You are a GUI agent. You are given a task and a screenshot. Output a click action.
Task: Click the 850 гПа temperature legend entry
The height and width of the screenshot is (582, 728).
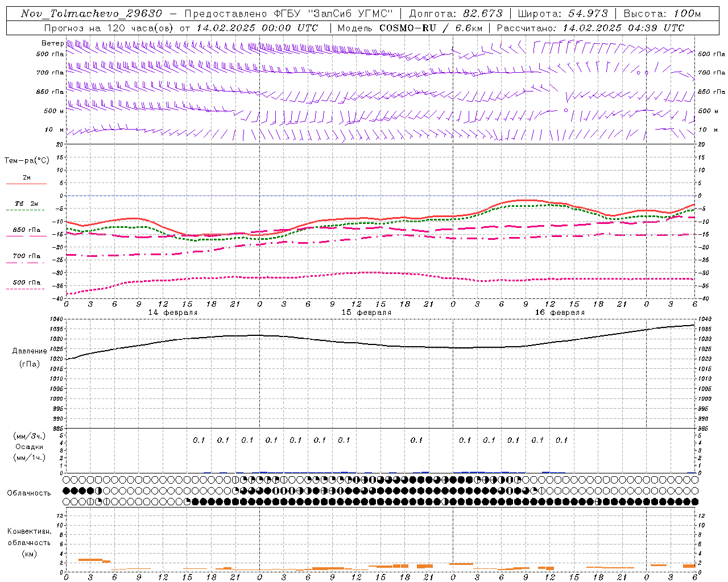tap(26, 232)
